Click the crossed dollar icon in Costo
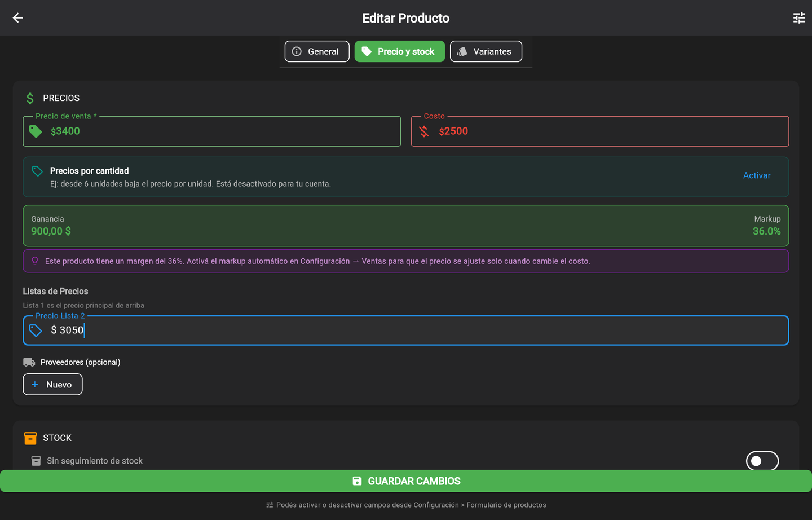 click(424, 131)
